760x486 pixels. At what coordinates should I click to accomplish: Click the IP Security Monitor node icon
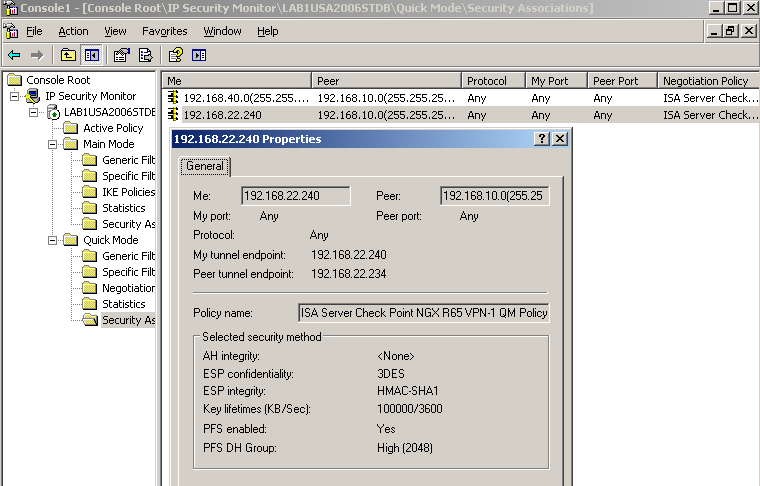[x=33, y=96]
